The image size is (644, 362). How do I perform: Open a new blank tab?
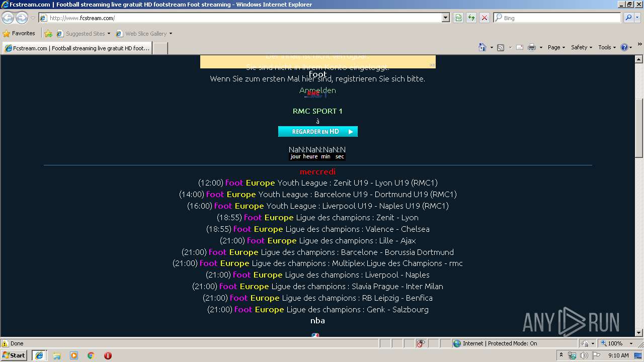click(160, 48)
